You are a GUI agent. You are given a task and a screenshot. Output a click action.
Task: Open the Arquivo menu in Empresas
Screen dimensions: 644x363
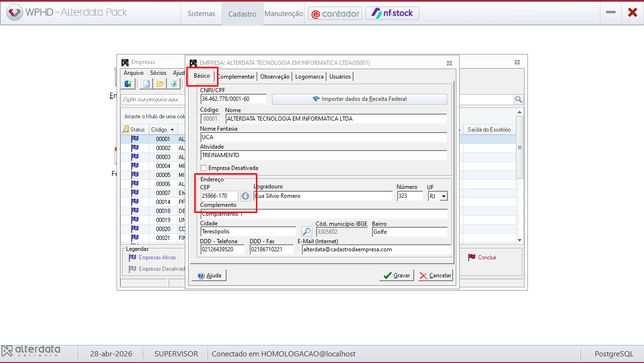(x=134, y=73)
